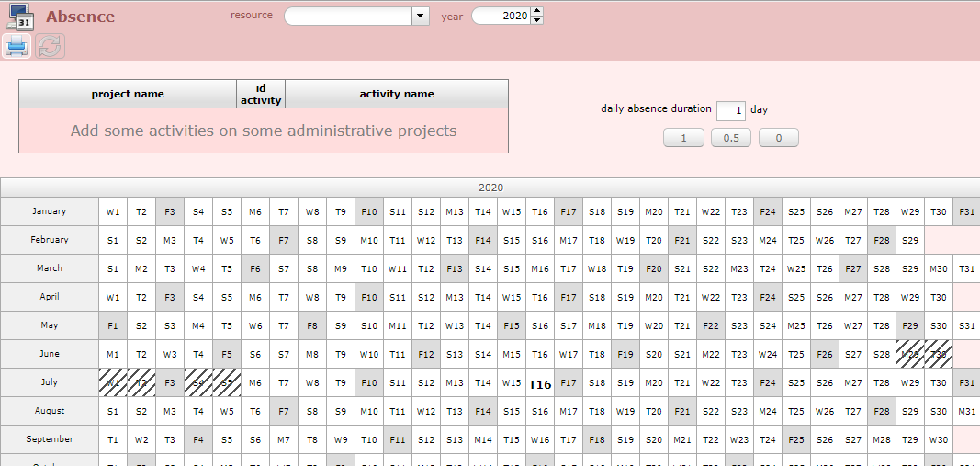The width and height of the screenshot is (980, 466).
Task: Increase the year with the up arrow
Action: point(537,11)
